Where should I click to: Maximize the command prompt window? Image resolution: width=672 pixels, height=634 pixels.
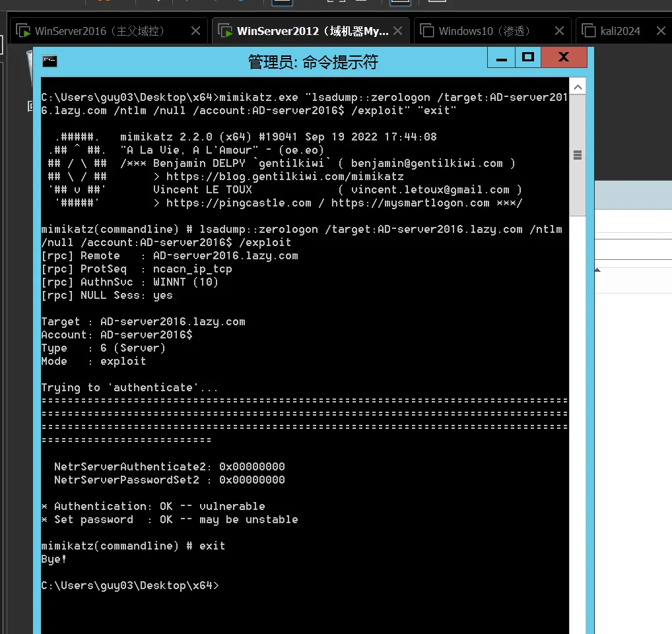(x=528, y=57)
